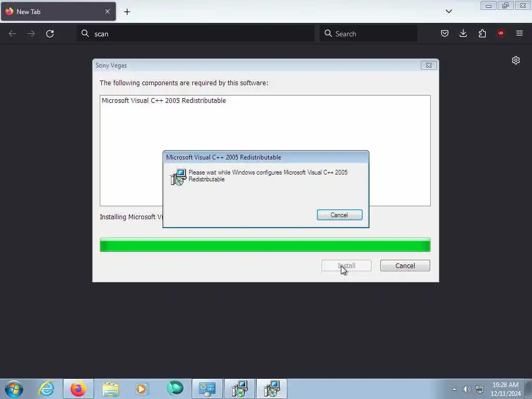Screen dimensions: 532x399
Task: Reload the page in Firefox
Action: point(50,34)
